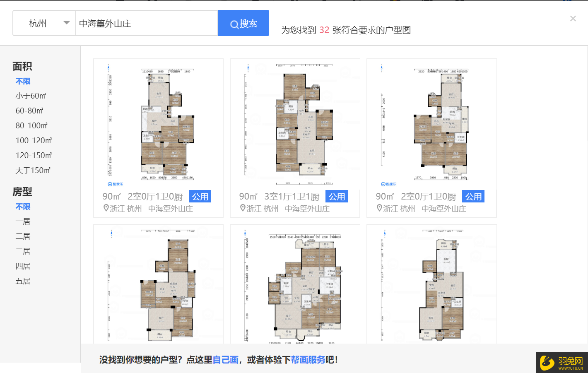Select area filter 小于60㎡
This screenshot has height=373, width=588.
[31, 96]
